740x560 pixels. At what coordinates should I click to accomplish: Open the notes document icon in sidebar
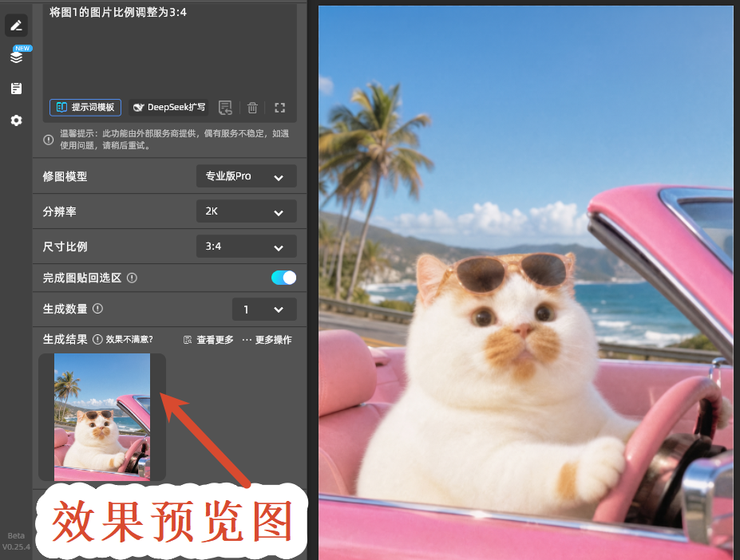tap(16, 89)
